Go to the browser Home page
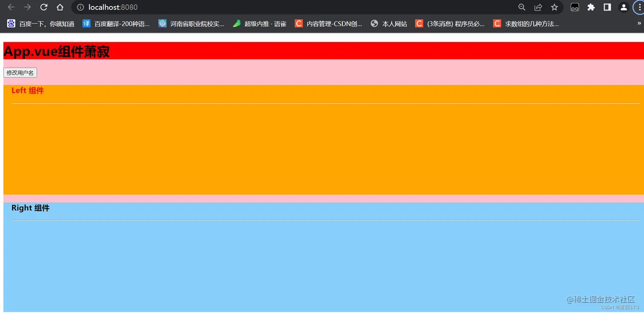 (60, 7)
